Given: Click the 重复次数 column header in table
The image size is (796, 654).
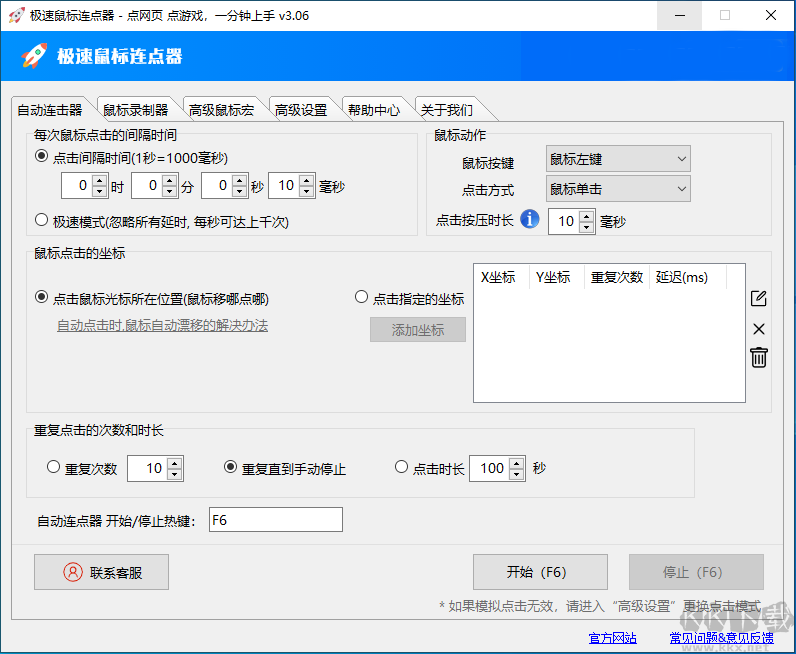Looking at the screenshot, I should click(616, 277).
